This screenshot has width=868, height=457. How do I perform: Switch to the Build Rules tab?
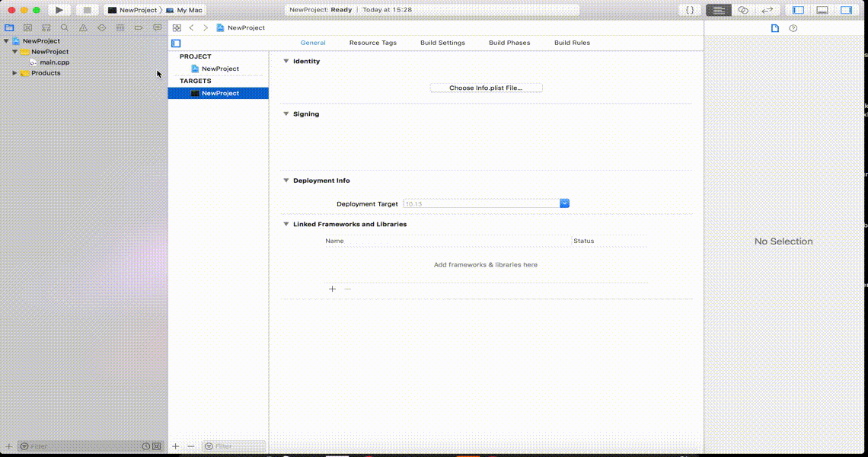click(x=572, y=43)
